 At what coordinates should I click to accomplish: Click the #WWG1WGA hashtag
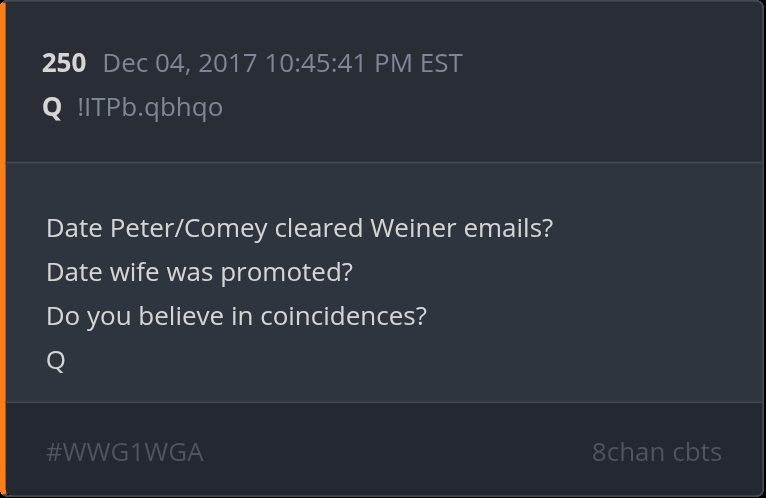(125, 452)
